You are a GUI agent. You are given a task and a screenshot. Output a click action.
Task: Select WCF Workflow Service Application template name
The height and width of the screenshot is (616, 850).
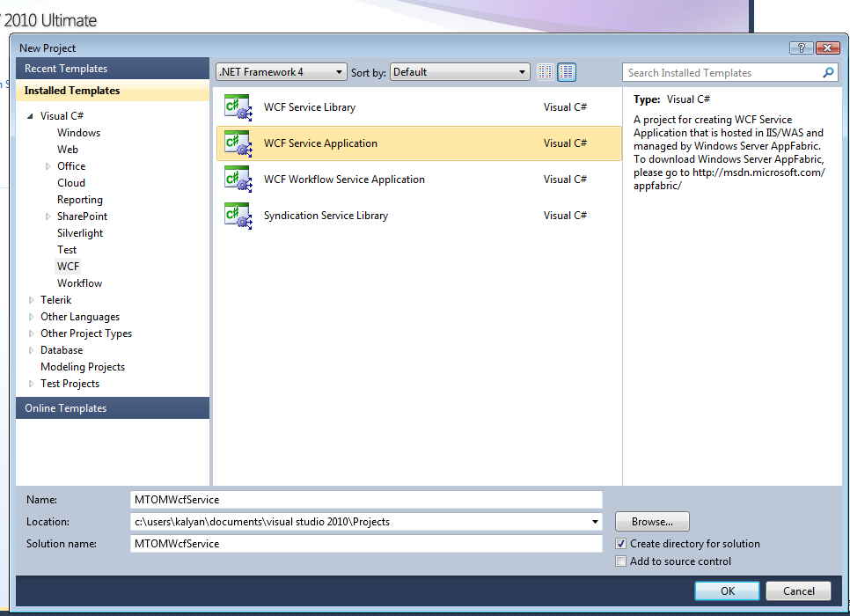coord(344,180)
